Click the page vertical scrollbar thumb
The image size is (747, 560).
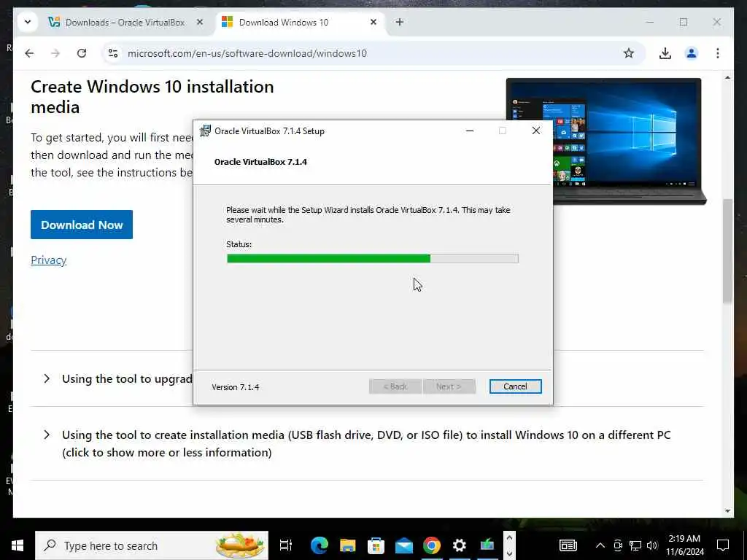(727, 251)
